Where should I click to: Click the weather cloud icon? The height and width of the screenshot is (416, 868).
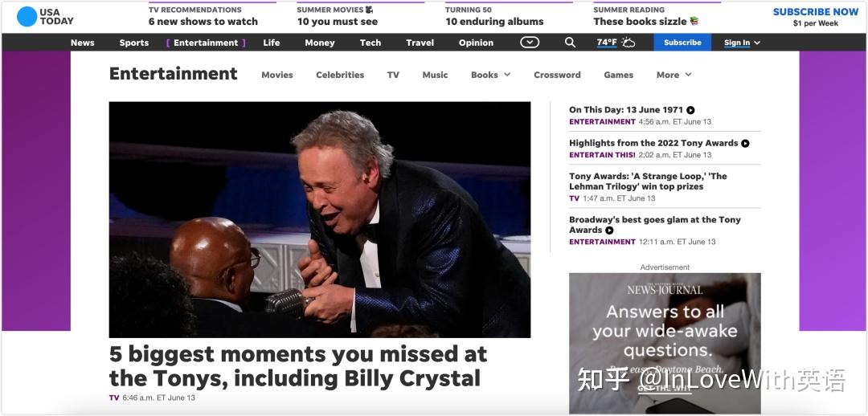pyautogui.click(x=628, y=43)
